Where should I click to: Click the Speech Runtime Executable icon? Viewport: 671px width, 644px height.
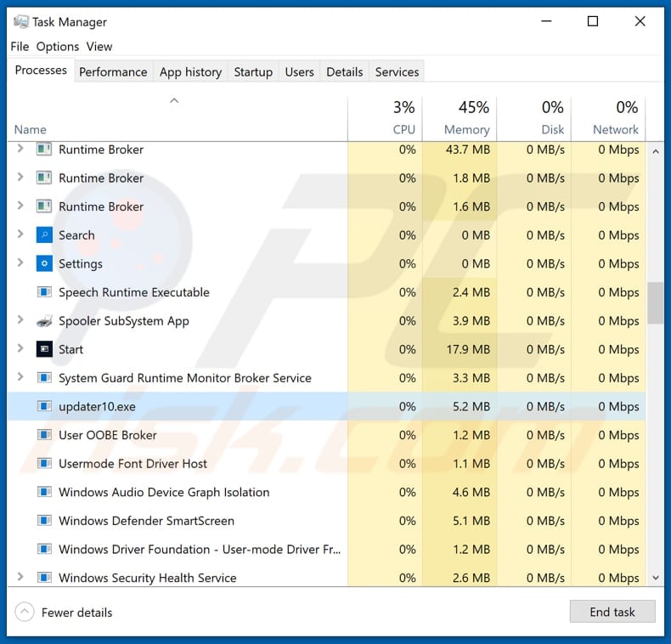44,292
